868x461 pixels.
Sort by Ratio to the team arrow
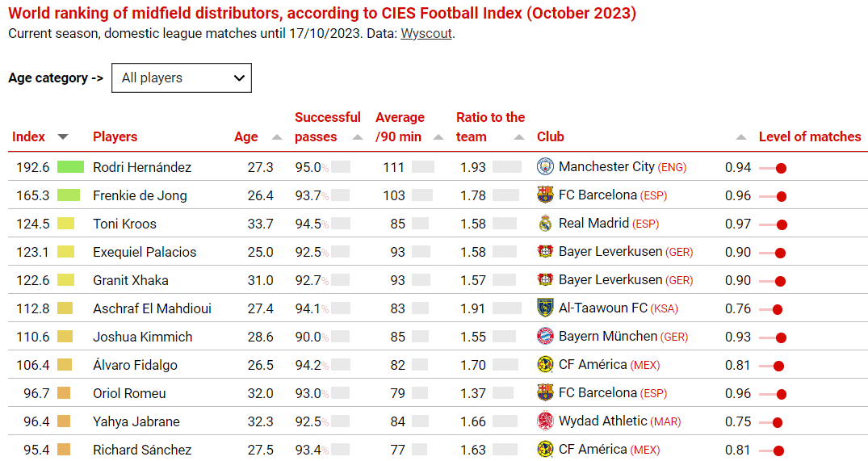pos(519,137)
